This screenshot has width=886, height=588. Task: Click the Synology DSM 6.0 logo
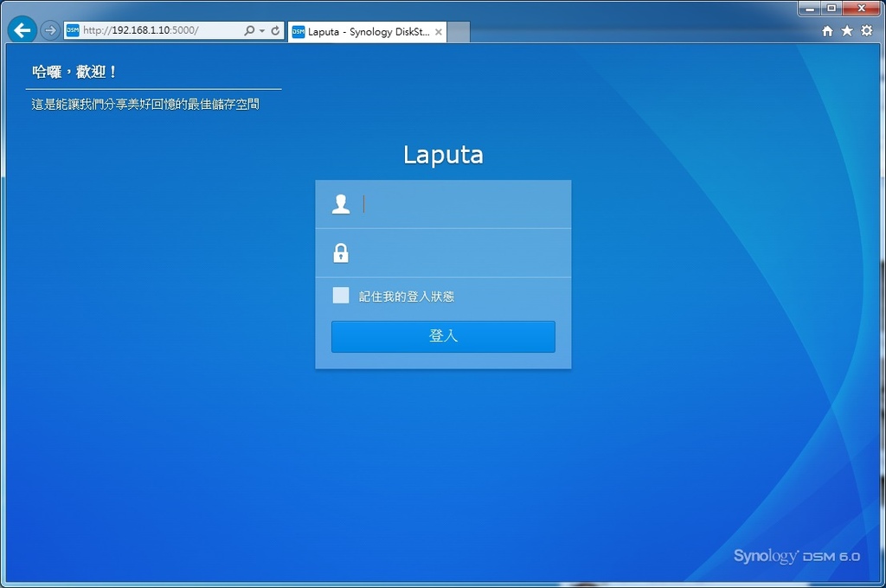(x=797, y=556)
